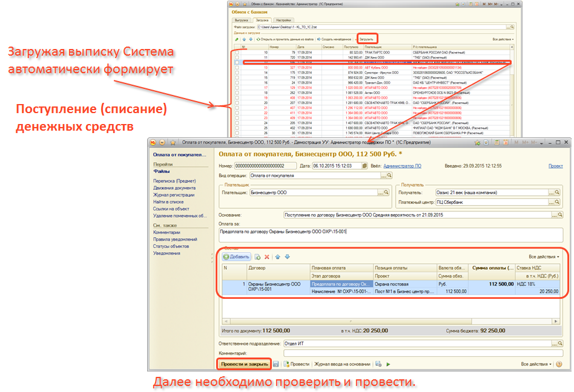The width and height of the screenshot is (574, 392).
Task: Move payment row down with blue arrow
Action: [x=287, y=256]
